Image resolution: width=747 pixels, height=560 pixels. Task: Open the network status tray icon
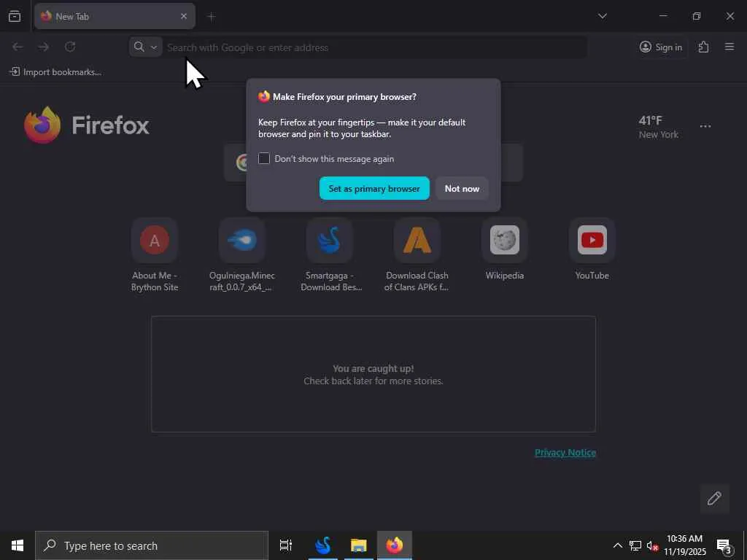click(635, 545)
